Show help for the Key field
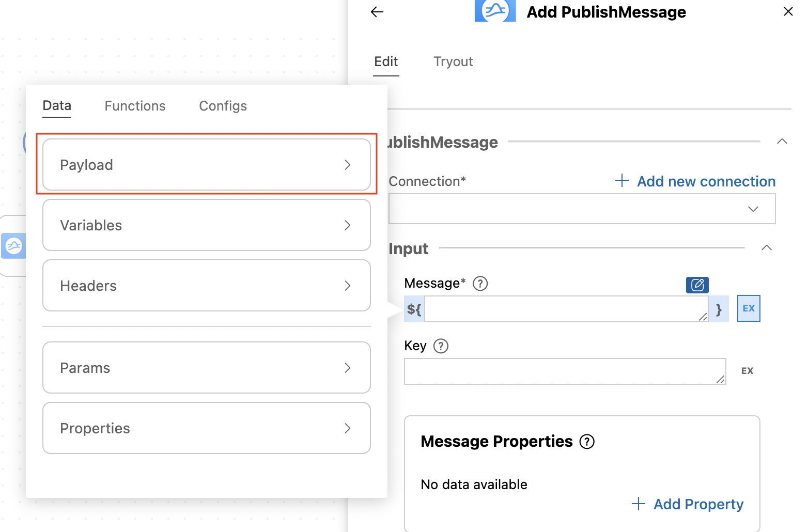The width and height of the screenshot is (808, 532). tap(441, 346)
